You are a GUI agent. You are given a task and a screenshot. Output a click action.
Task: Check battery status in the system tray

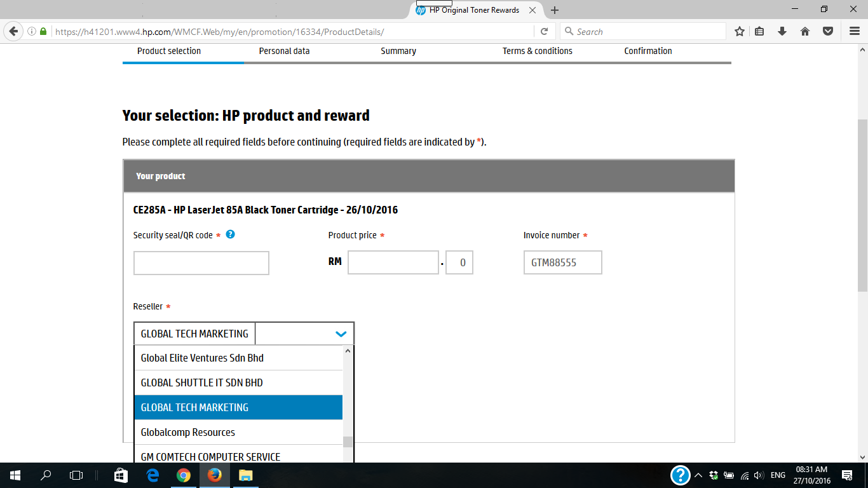[729, 475]
